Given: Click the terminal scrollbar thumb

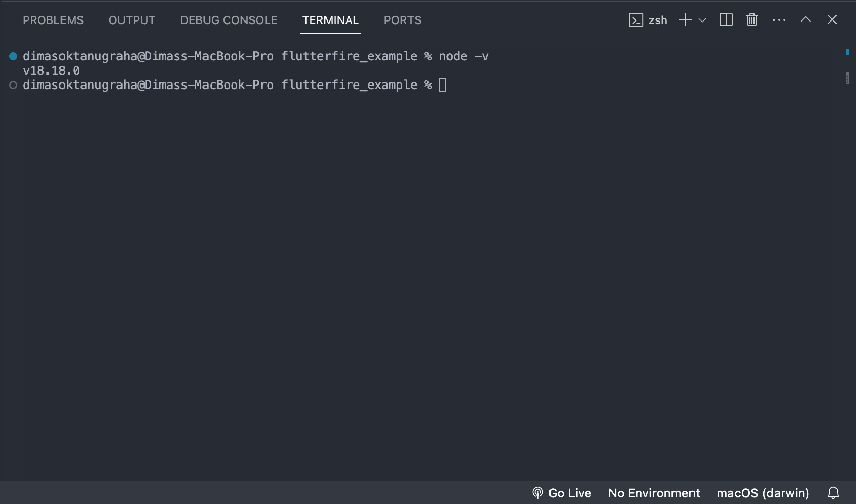Looking at the screenshot, I should [x=847, y=78].
